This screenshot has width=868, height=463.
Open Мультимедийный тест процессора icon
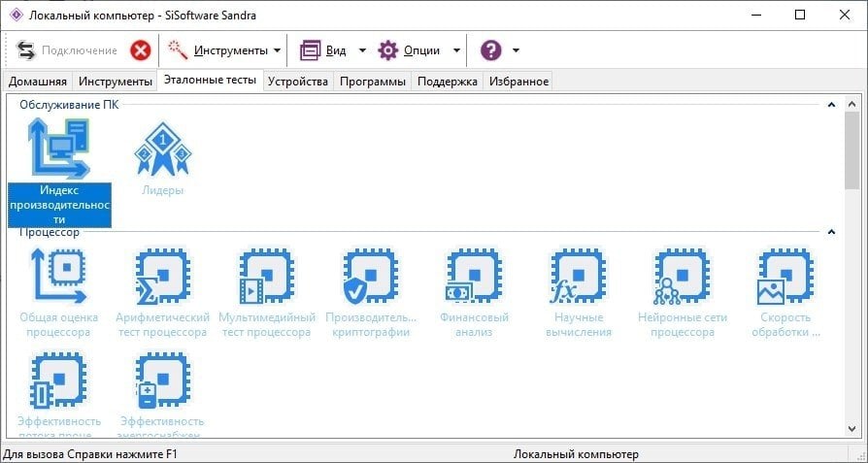click(267, 293)
